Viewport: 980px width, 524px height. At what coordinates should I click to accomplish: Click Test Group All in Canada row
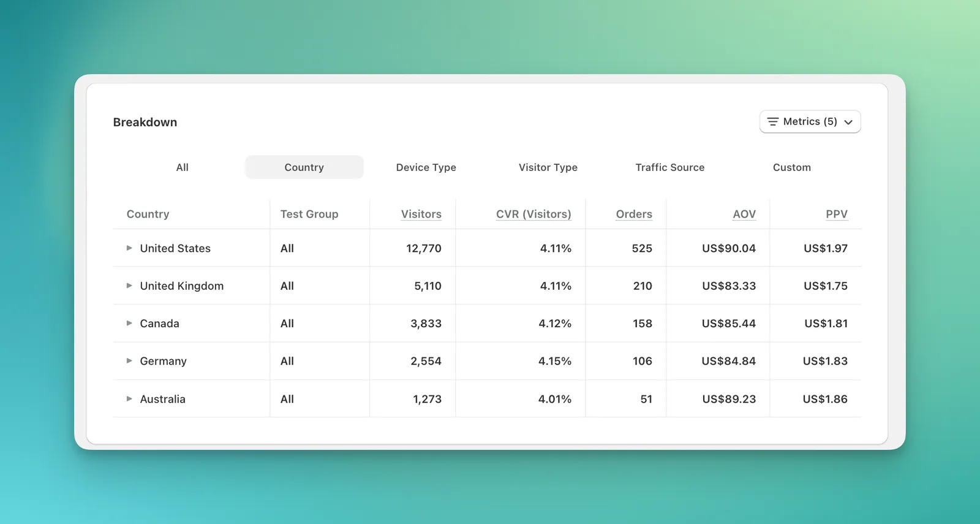point(287,323)
